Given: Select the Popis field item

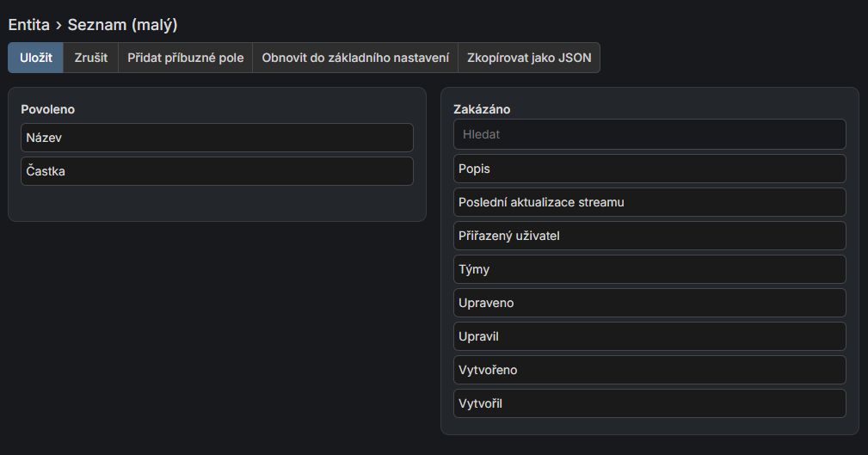Looking at the screenshot, I should (x=649, y=169).
